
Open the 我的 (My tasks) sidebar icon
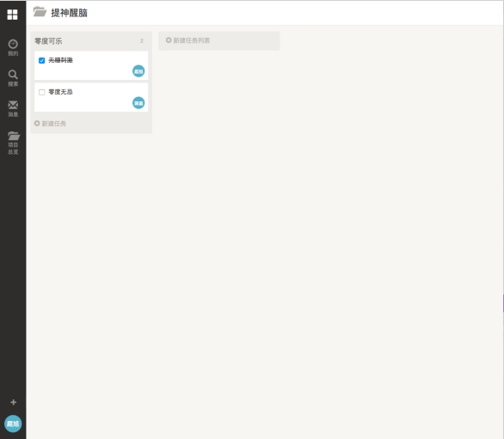[13, 47]
